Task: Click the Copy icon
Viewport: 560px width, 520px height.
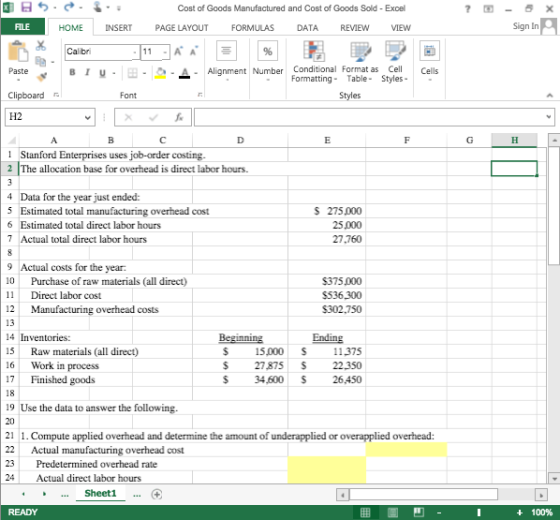Action: tap(41, 61)
